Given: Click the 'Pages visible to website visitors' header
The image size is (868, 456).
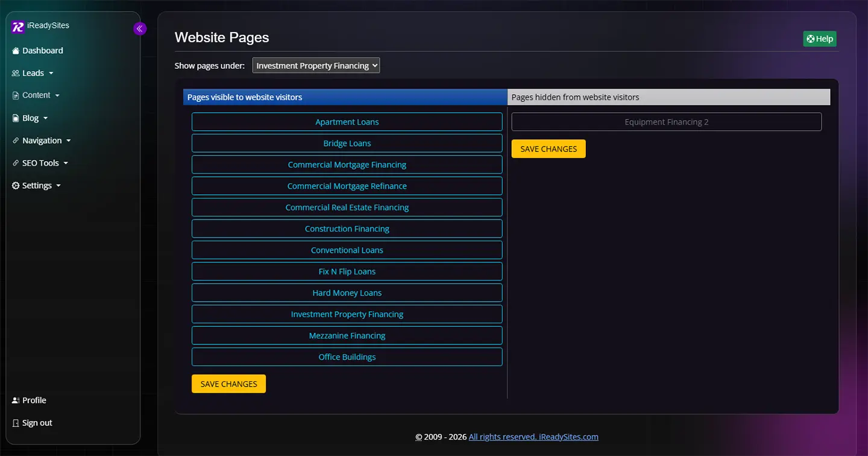Looking at the screenshot, I should click(345, 97).
